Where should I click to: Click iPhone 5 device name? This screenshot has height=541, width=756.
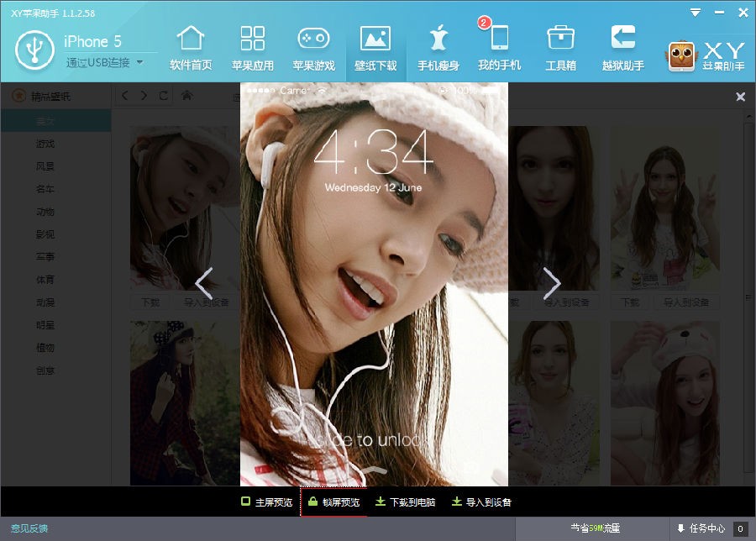tap(92, 41)
